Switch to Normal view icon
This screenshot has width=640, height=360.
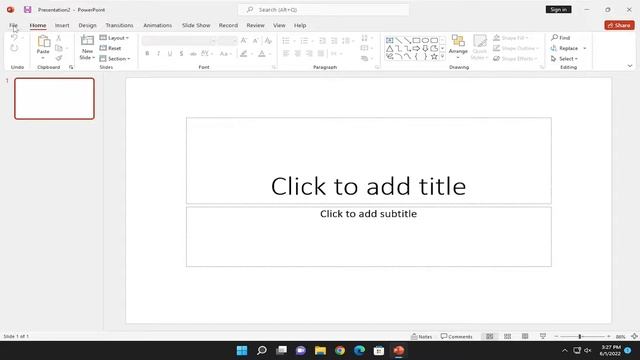[489, 336]
